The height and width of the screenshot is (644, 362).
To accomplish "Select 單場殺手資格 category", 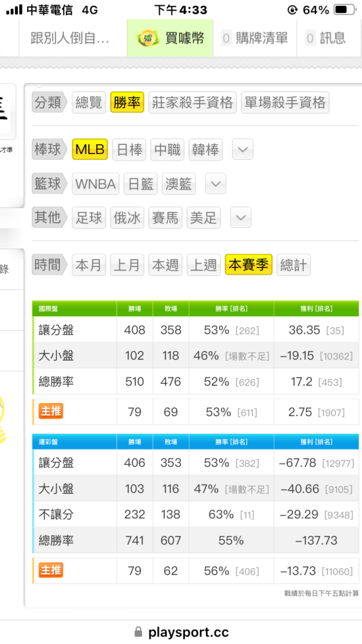I will pyautogui.click(x=285, y=102).
